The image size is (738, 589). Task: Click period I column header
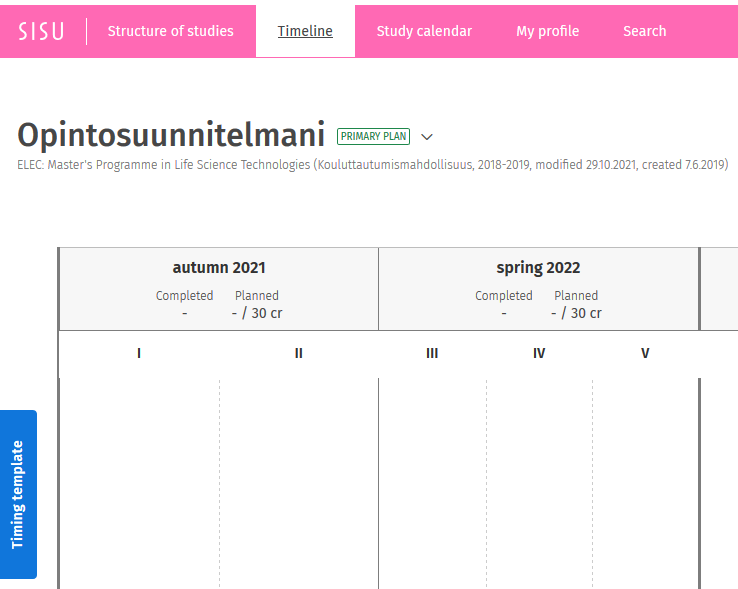(138, 353)
